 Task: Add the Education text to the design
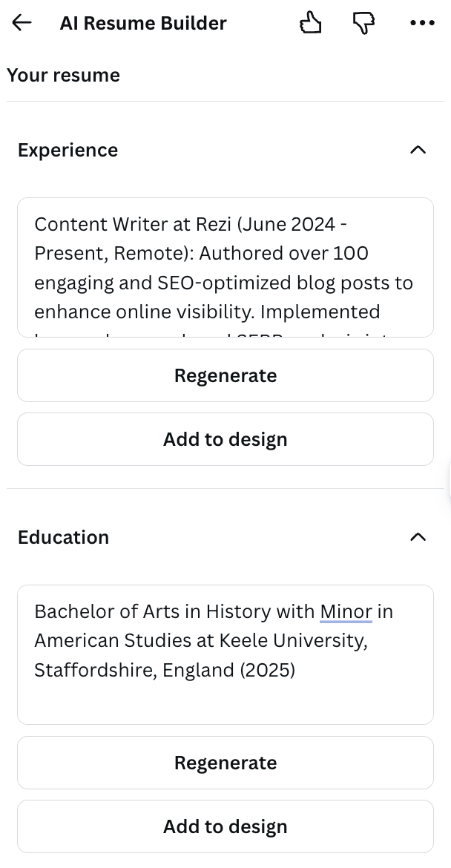[x=225, y=826]
